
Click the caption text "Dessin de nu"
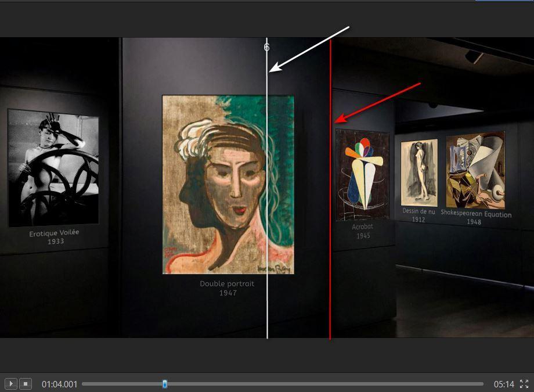(x=419, y=211)
